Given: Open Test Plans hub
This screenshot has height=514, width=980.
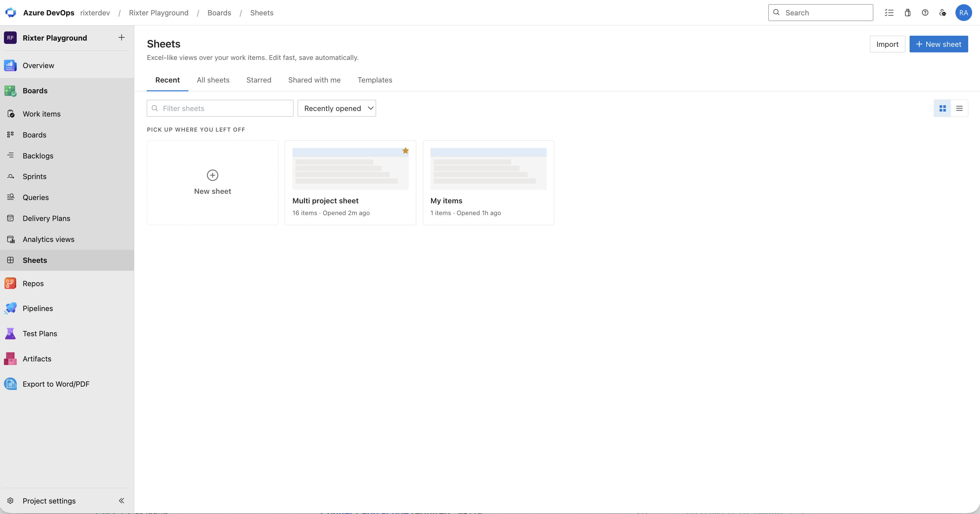Looking at the screenshot, I should tap(67, 333).
